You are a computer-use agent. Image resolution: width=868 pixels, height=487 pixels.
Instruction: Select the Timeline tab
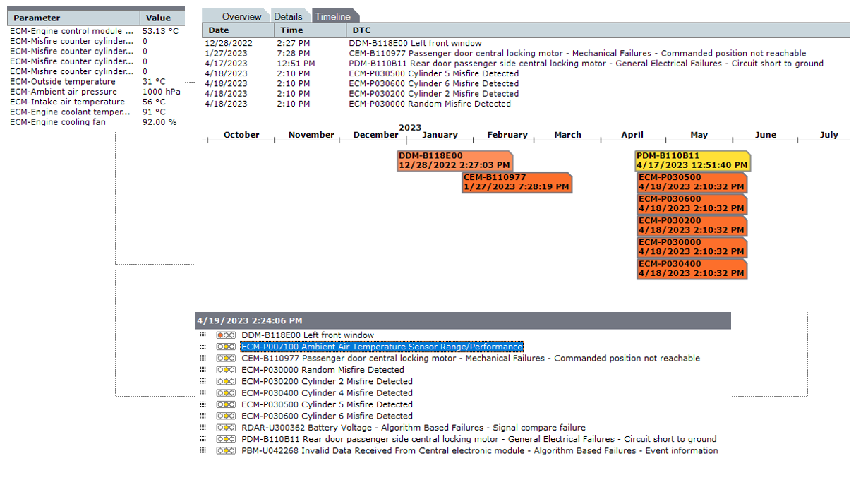coord(332,17)
